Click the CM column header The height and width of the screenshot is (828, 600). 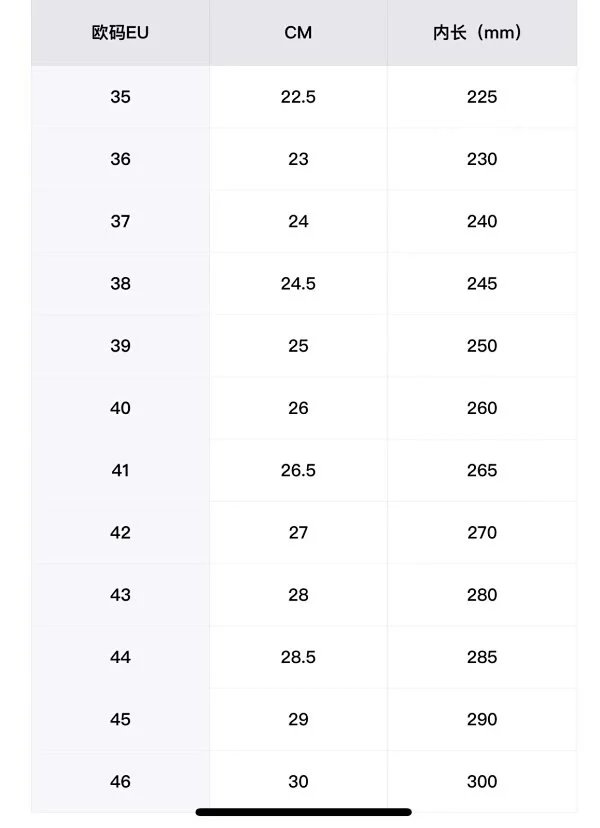[298, 33]
